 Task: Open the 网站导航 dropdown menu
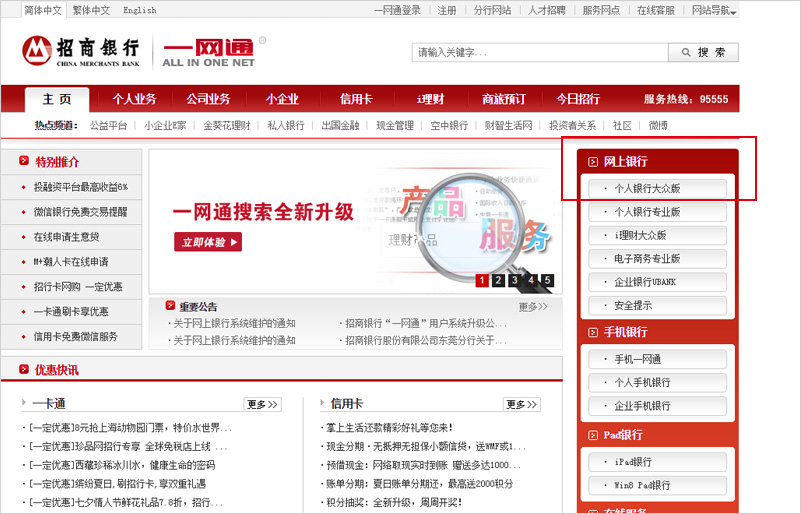pyautogui.click(x=714, y=10)
